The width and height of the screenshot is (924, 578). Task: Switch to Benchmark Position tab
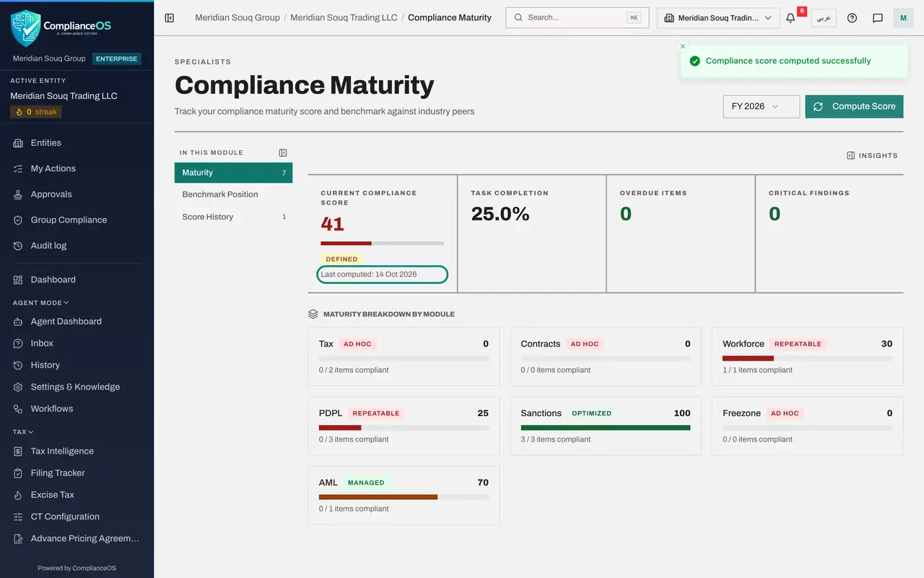click(233, 194)
